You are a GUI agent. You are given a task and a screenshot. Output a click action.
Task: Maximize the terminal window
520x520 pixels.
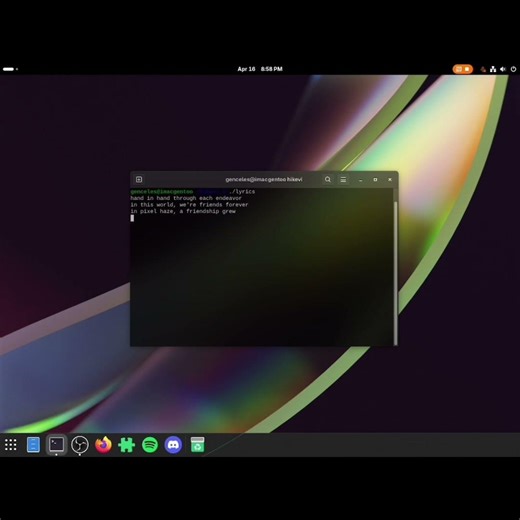(375, 179)
